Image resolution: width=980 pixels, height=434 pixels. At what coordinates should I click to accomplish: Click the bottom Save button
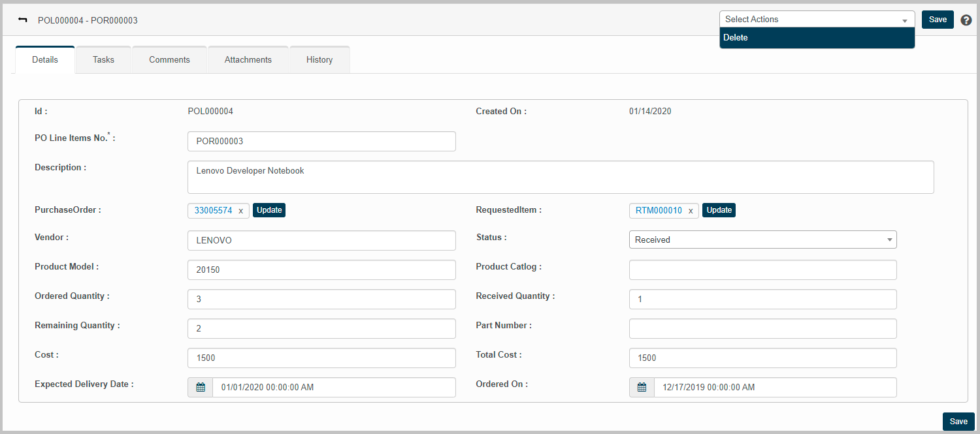958,422
